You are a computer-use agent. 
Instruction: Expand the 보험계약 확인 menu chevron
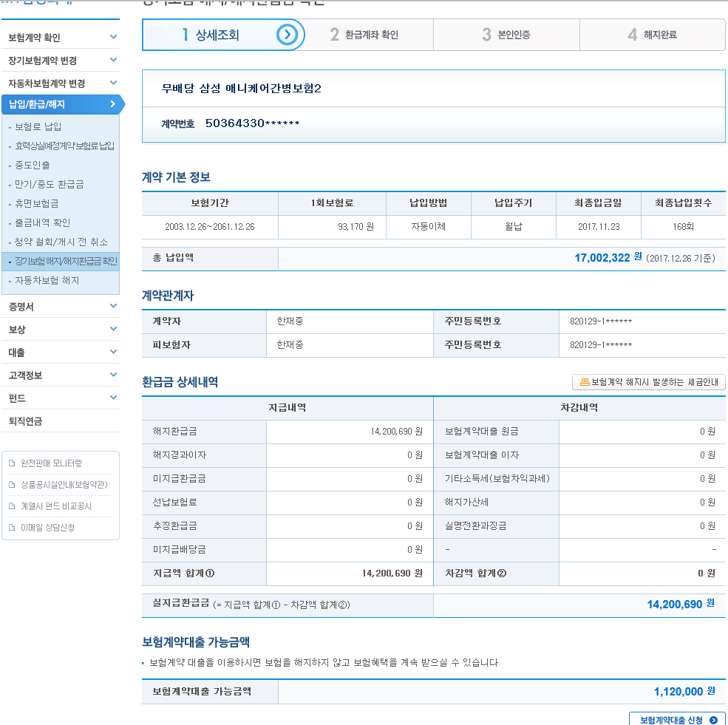pyautogui.click(x=113, y=37)
